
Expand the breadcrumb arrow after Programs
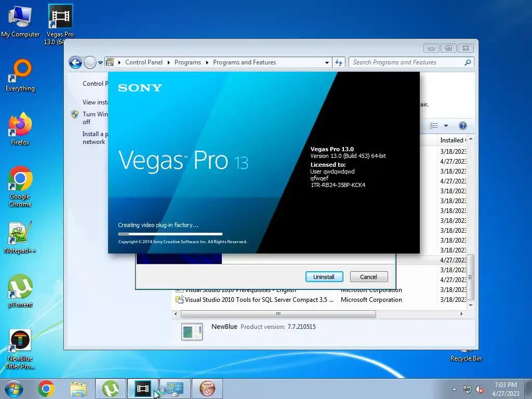pyautogui.click(x=207, y=62)
